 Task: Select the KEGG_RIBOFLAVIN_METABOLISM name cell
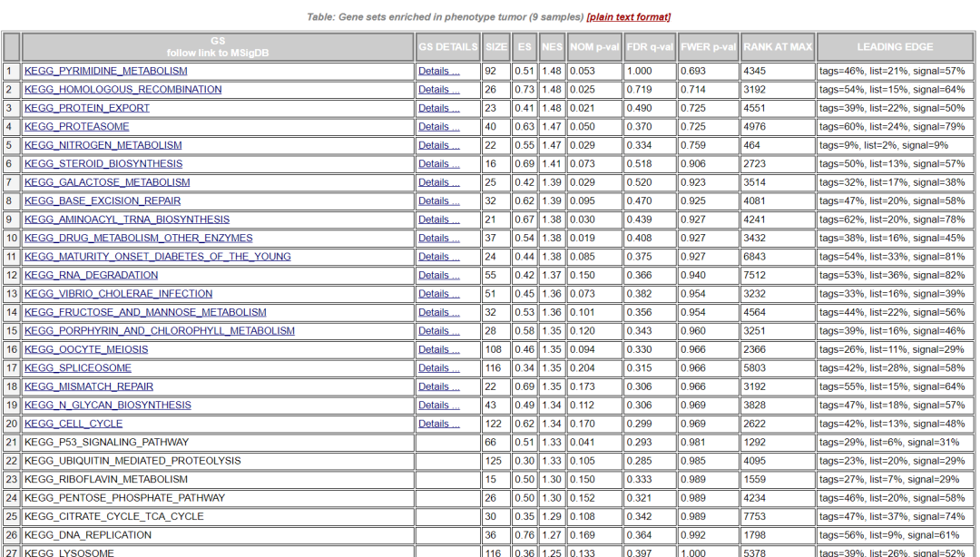point(218,480)
